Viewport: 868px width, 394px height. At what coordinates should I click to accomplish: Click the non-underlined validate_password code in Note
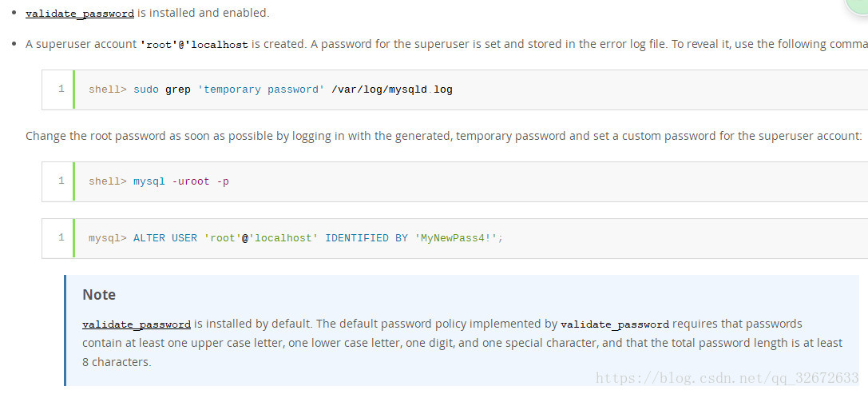(615, 324)
